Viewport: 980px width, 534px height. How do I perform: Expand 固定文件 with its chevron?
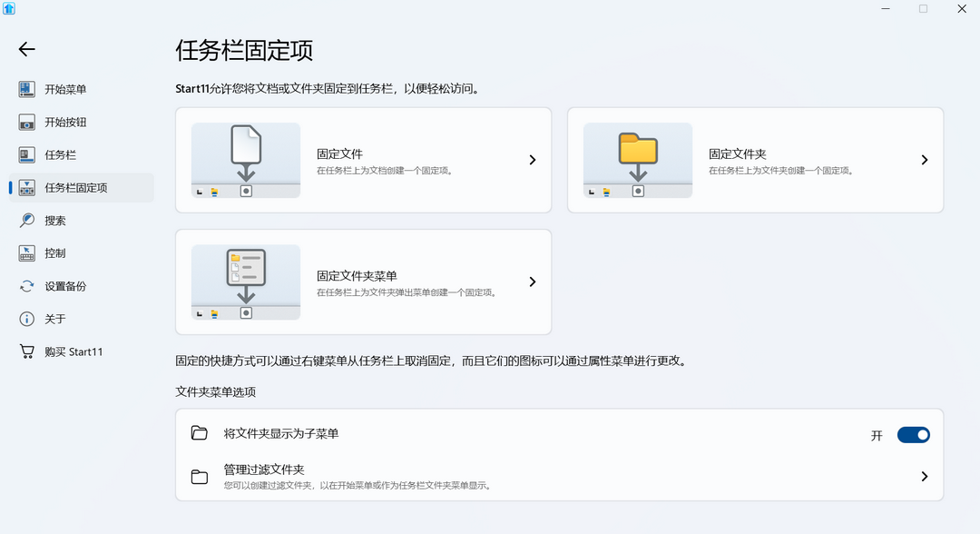(x=533, y=159)
